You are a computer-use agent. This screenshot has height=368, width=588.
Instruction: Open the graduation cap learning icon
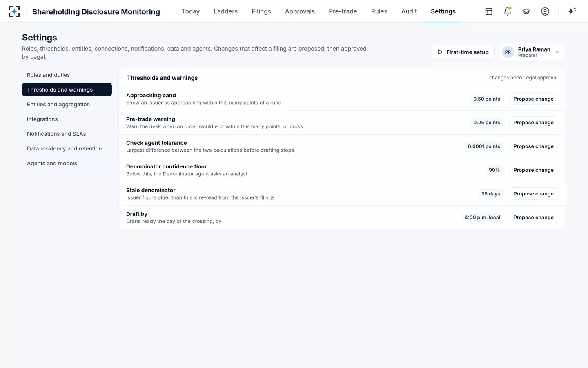[526, 11]
